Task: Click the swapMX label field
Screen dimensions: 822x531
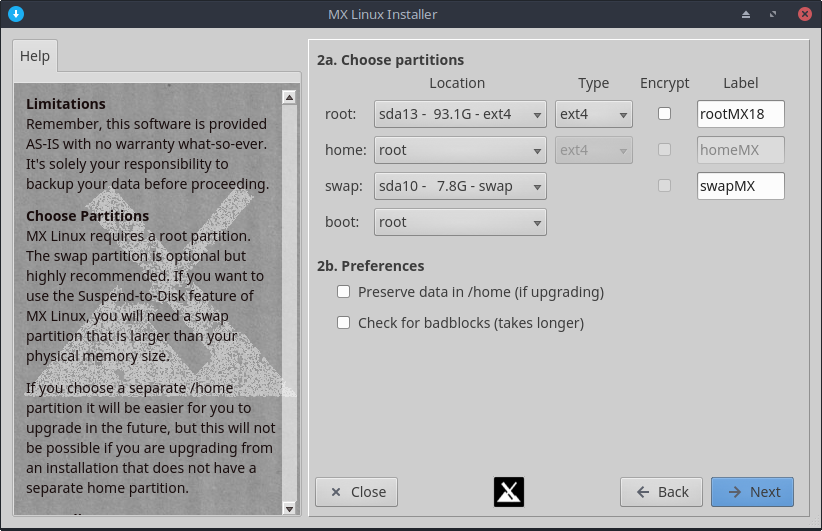Action: [x=741, y=186]
